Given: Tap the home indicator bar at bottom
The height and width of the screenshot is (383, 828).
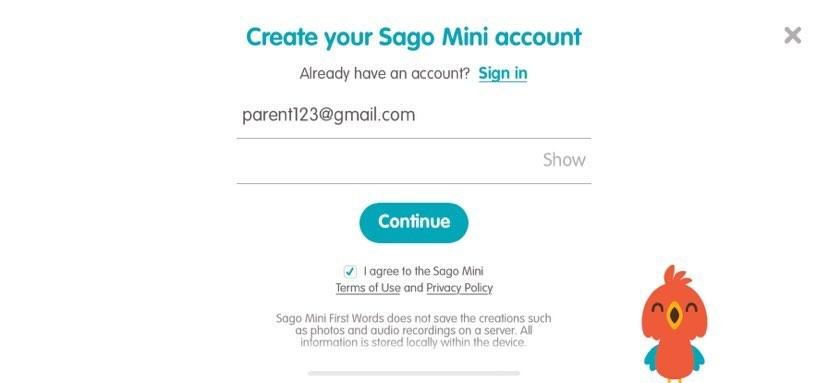Looking at the screenshot, I should (413, 373).
